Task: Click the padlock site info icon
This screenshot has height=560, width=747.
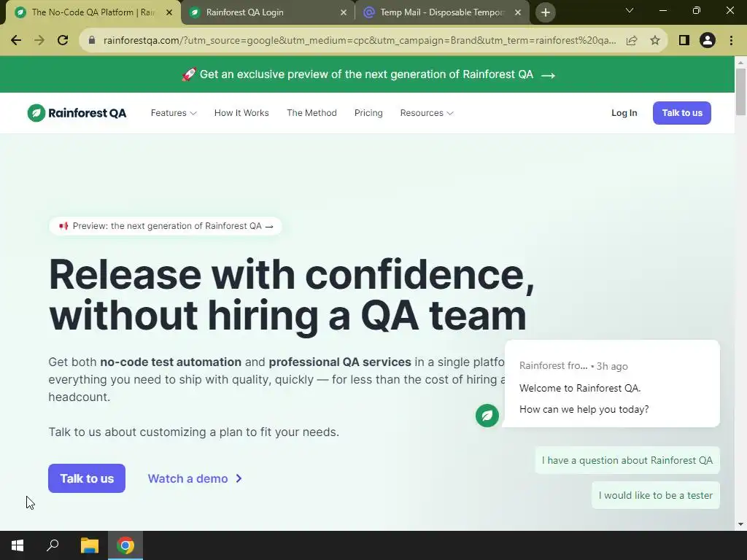Action: coord(93,41)
